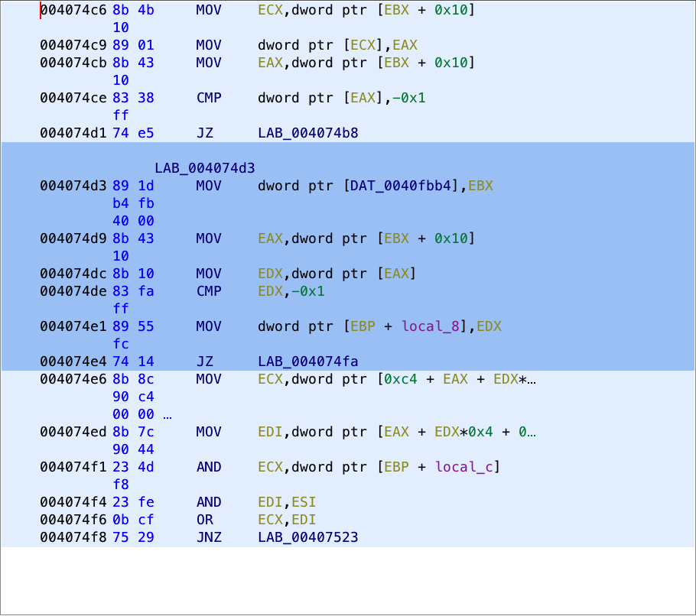This screenshot has height=616, width=696.
Task: Select the AND mnemonic at address 004074f4
Action: click(208, 502)
